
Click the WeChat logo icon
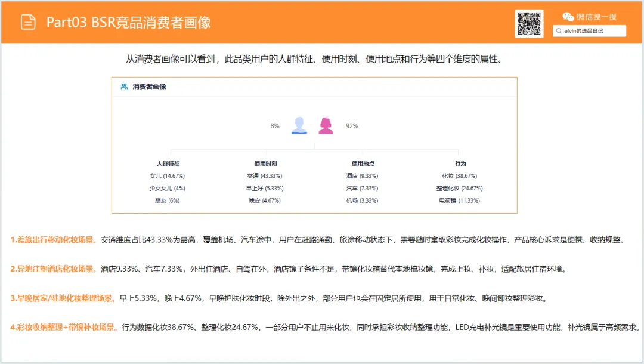pos(568,17)
